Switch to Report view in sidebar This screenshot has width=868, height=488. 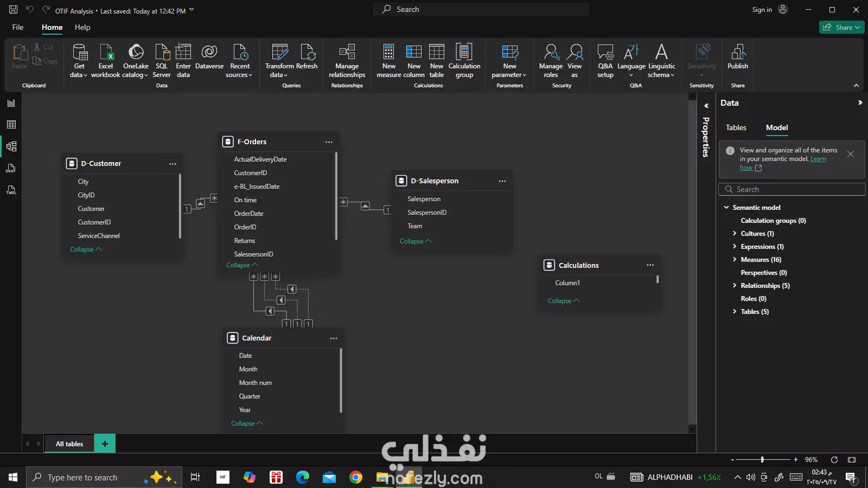click(11, 103)
